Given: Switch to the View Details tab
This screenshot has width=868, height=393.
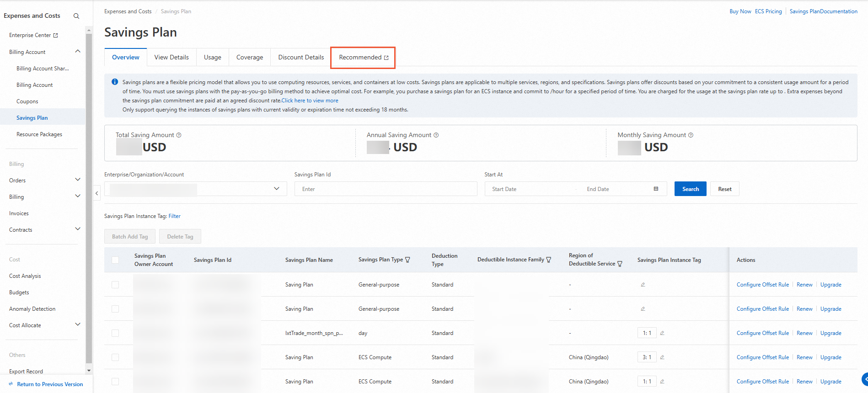Looking at the screenshot, I should tap(171, 57).
